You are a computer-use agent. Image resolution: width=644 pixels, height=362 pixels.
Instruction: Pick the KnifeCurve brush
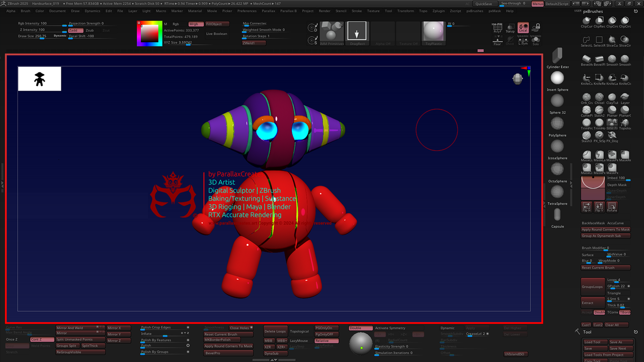coord(587,77)
